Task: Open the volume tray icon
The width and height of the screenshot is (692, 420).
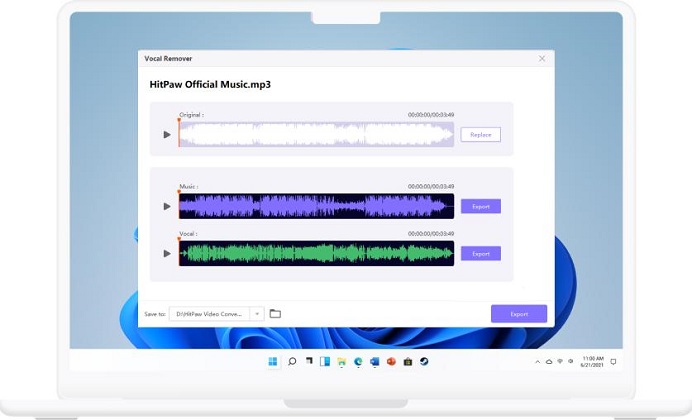Action: 571,361
